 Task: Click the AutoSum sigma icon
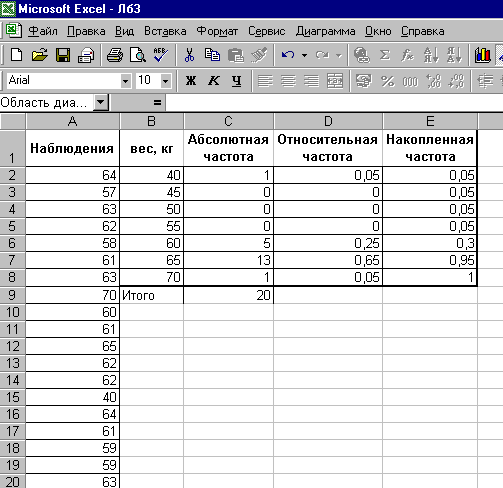coord(385,55)
